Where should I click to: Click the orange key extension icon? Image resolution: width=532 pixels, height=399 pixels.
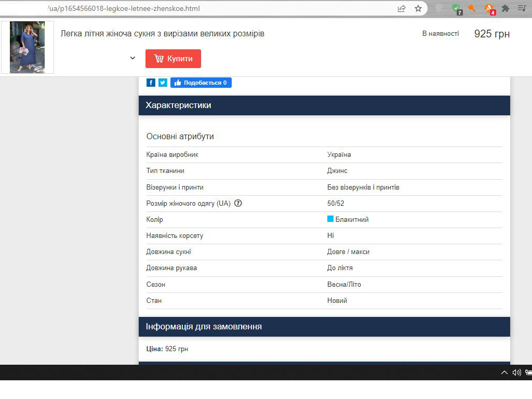pos(472,8)
